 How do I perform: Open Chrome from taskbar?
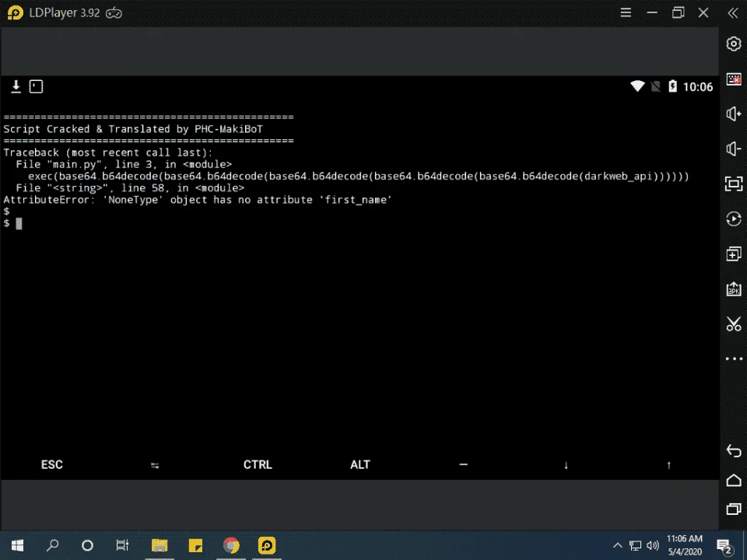pos(231,545)
